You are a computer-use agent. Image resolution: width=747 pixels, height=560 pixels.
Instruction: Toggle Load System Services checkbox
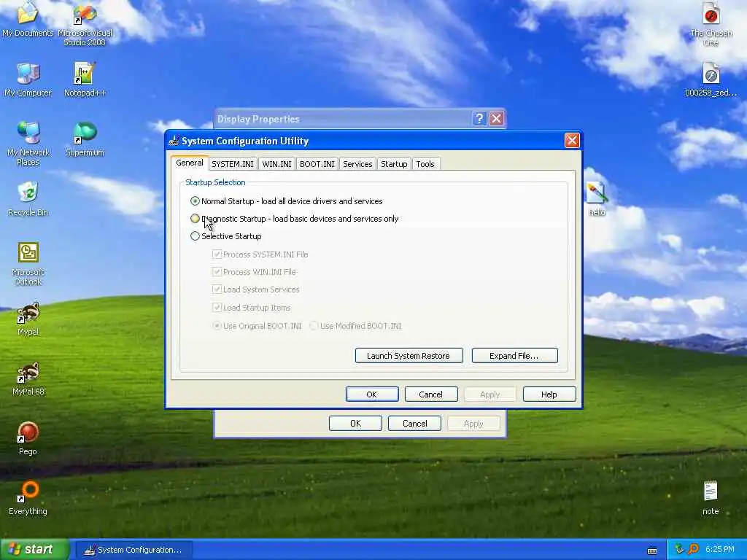[217, 289]
